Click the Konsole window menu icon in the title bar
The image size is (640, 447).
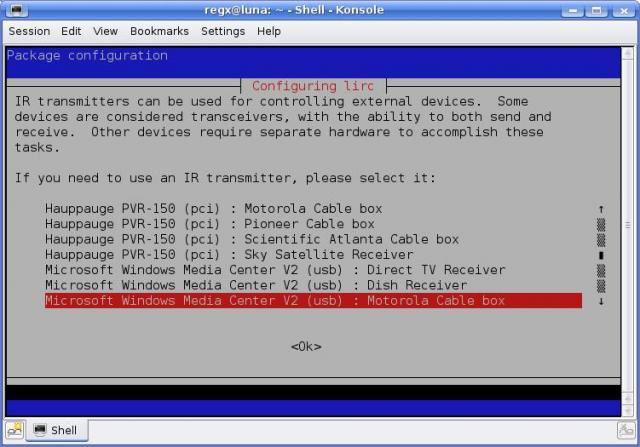(16, 10)
